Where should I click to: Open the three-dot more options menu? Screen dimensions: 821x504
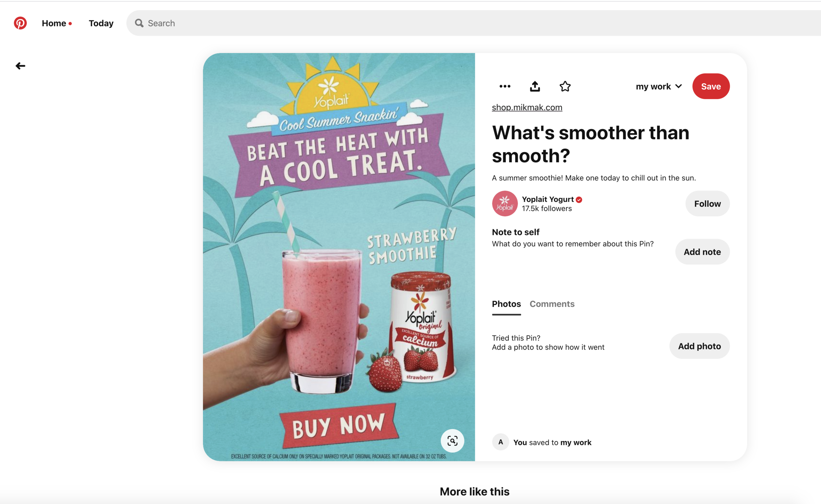(505, 86)
